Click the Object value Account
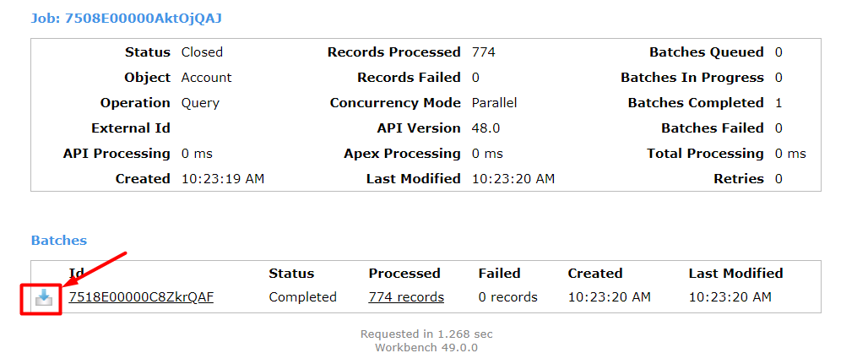This screenshot has height=353, width=868. point(207,78)
